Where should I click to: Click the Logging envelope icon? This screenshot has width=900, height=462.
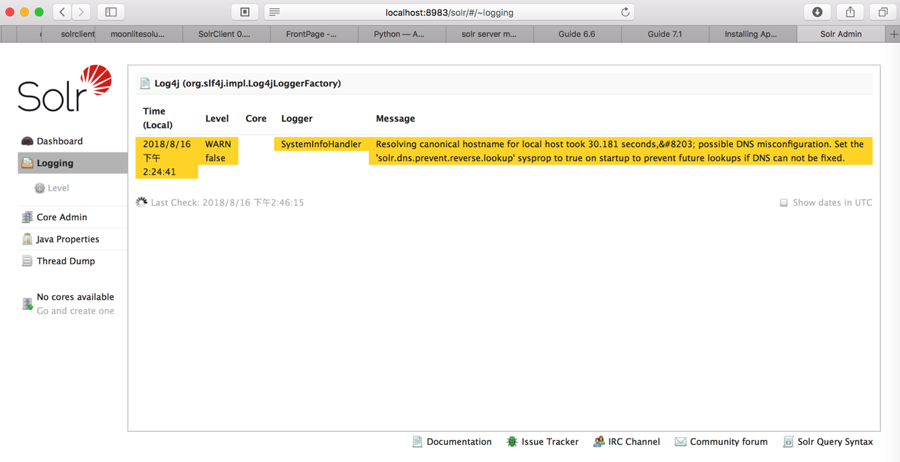(27, 163)
